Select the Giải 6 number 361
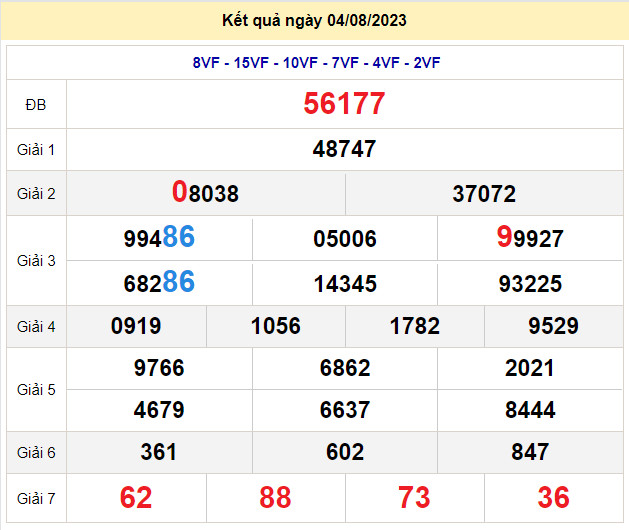 tap(159, 452)
